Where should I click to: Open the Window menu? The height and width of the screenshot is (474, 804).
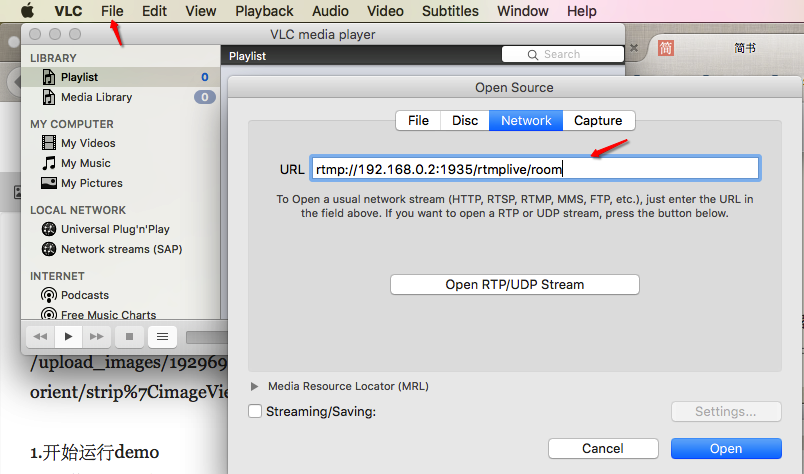click(x=522, y=11)
